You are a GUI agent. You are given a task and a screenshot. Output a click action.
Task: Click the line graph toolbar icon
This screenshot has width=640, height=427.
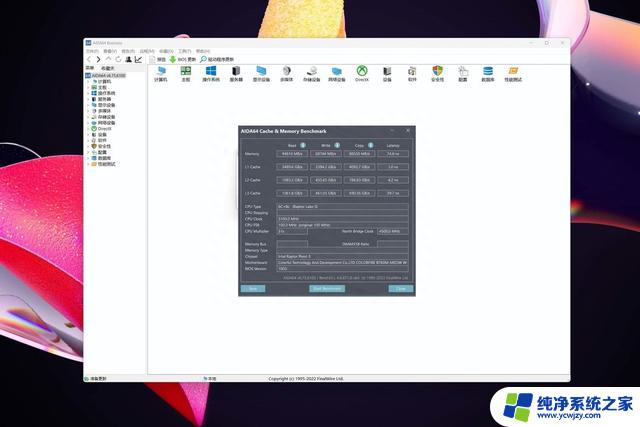(x=138, y=60)
